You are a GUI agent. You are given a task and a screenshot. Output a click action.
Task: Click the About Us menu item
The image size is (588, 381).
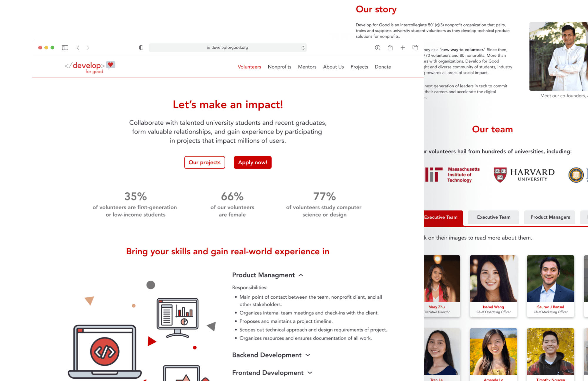[333, 66]
